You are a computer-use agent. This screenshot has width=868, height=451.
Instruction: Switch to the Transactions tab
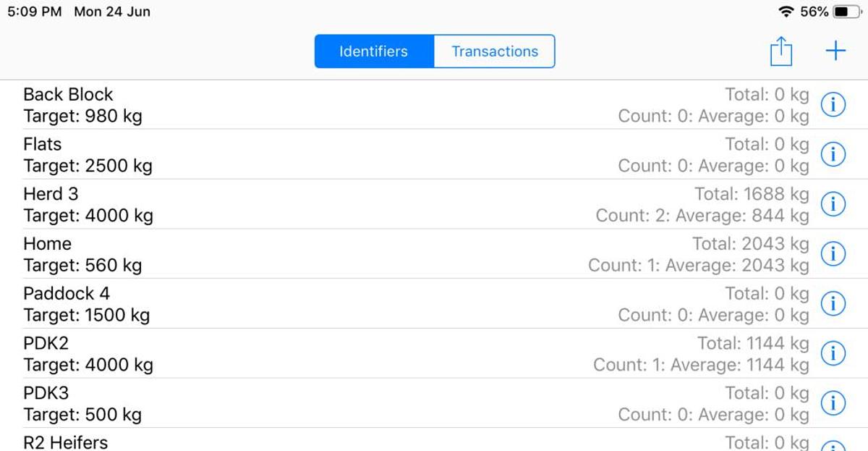point(495,51)
